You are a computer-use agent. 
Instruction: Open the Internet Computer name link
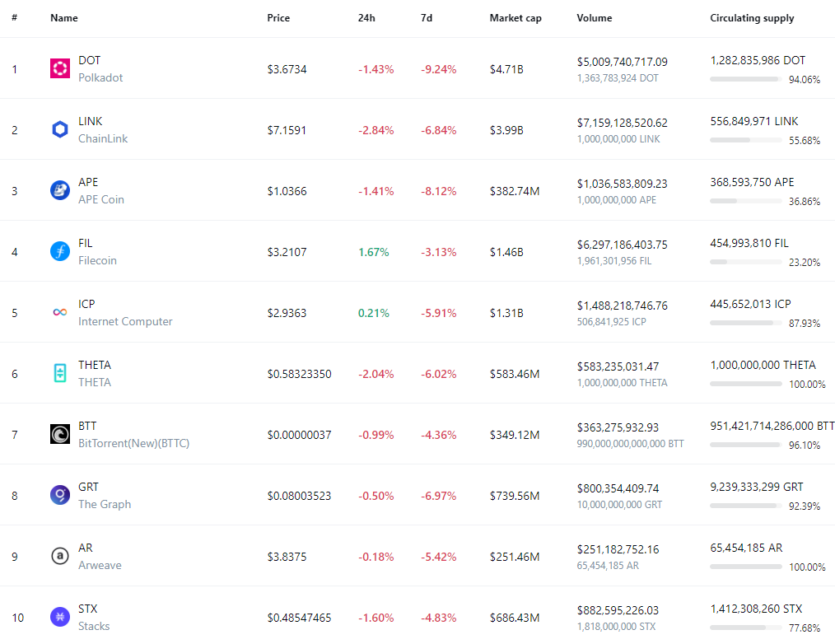point(125,321)
